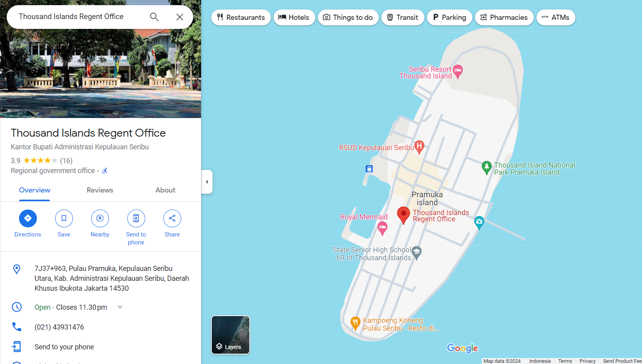Click the Send to phone icon
The image size is (642, 364).
point(136,218)
